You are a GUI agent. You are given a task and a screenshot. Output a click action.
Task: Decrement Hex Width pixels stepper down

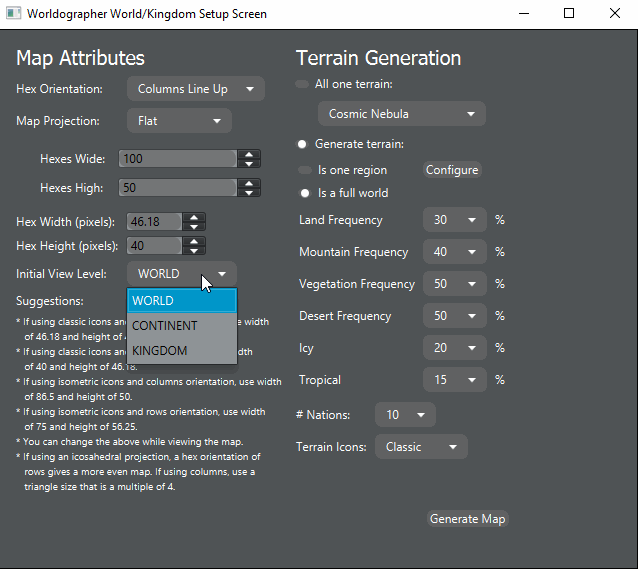tap(194, 227)
